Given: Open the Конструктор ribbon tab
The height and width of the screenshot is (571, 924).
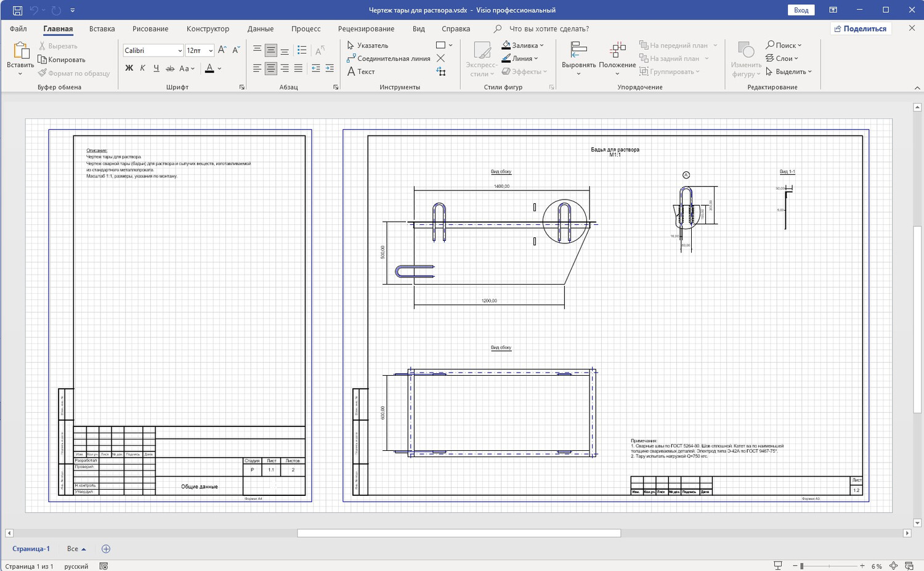Looking at the screenshot, I should tap(208, 29).
